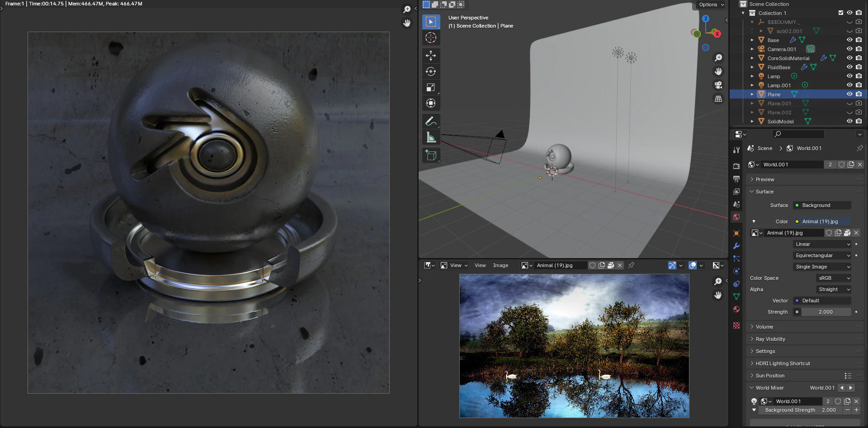Viewport: 868px width, 428px height.
Task: Open the Render properties tab
Action: [x=736, y=166]
